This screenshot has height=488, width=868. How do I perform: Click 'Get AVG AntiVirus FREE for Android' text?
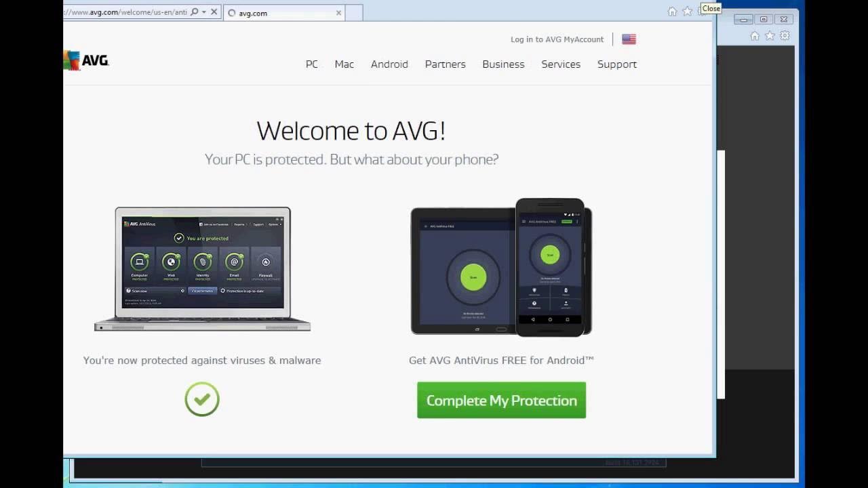point(501,361)
